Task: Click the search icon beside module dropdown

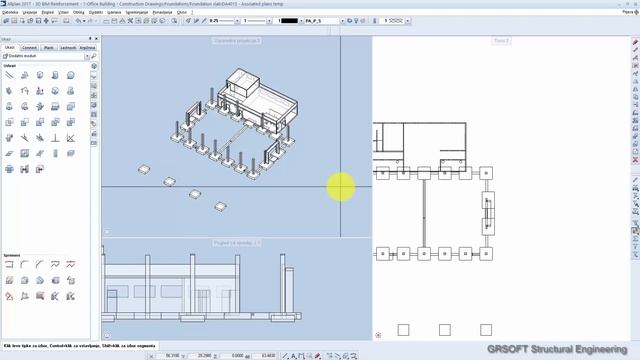Action: coord(94,56)
